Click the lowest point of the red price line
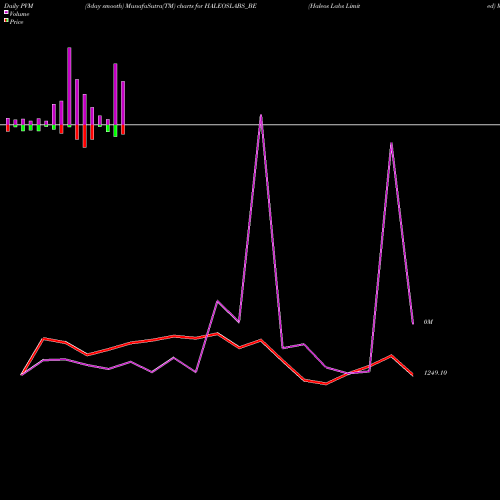This screenshot has width=500, height=500. (x=326, y=384)
